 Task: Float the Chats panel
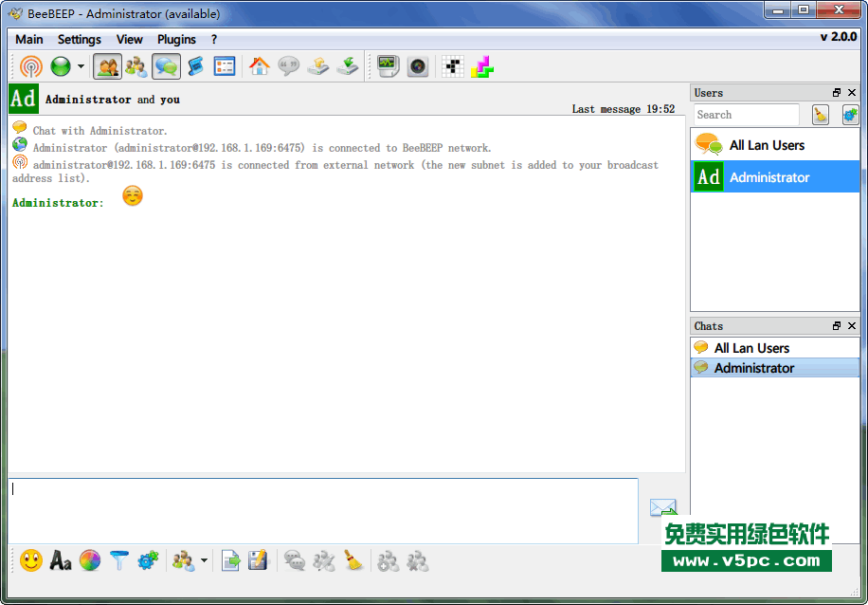coord(837,326)
